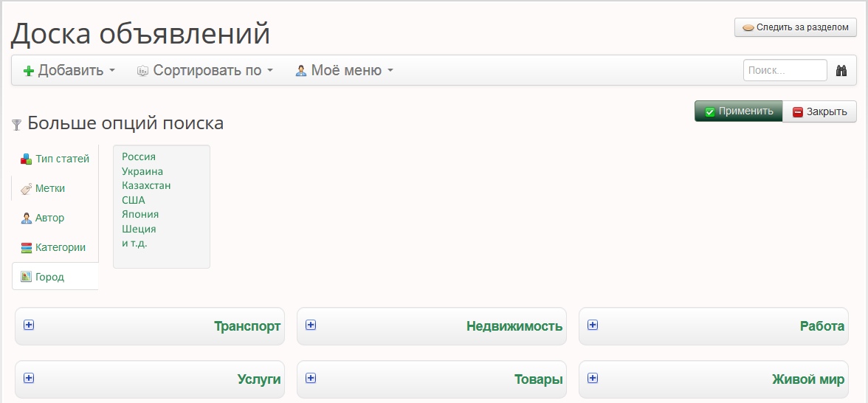Screen dimensions: 868x403
Task: Click the 'и т.д.' list entry
Action: 134,243
